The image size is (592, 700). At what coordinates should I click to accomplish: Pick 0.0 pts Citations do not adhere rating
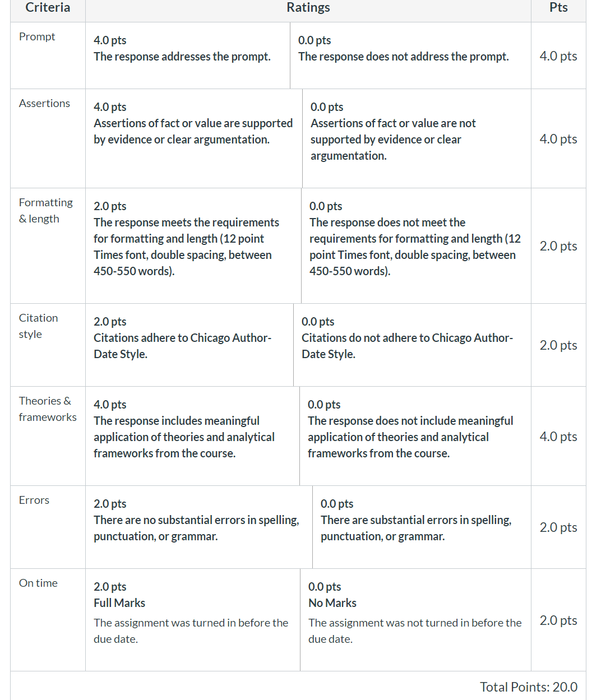pos(412,345)
